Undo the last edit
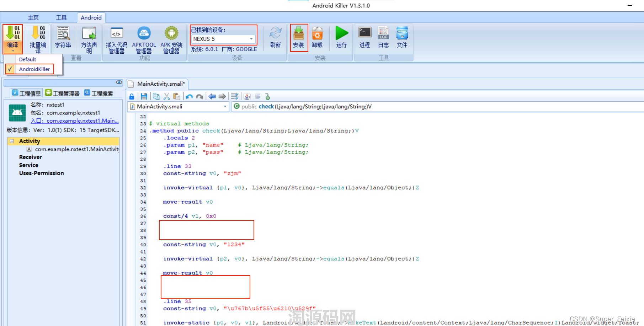The image size is (644, 326). (x=189, y=96)
